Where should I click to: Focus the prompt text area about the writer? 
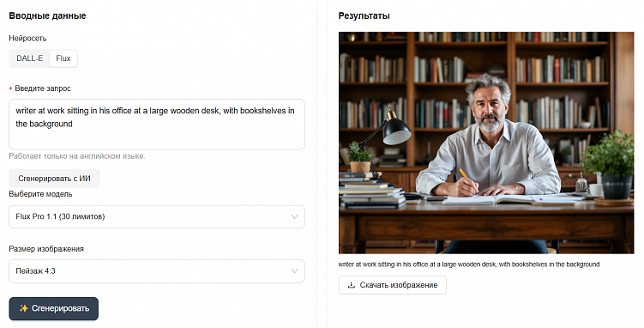[x=157, y=125]
